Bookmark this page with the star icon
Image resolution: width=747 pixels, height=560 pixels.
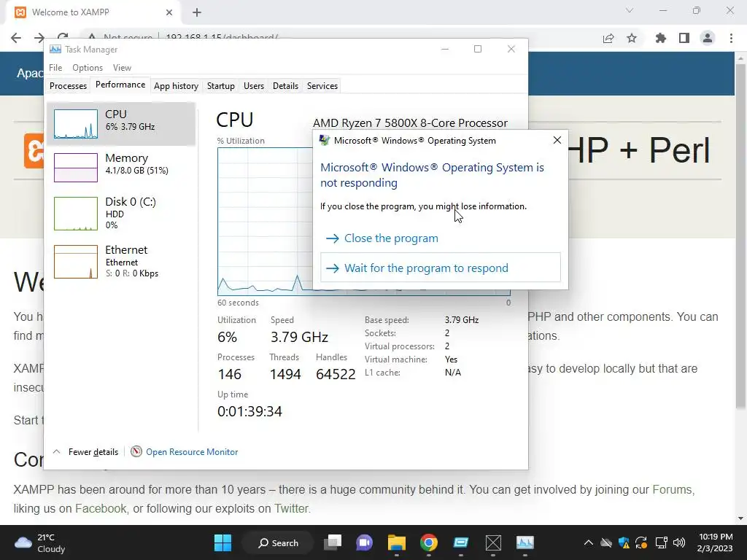(632, 38)
